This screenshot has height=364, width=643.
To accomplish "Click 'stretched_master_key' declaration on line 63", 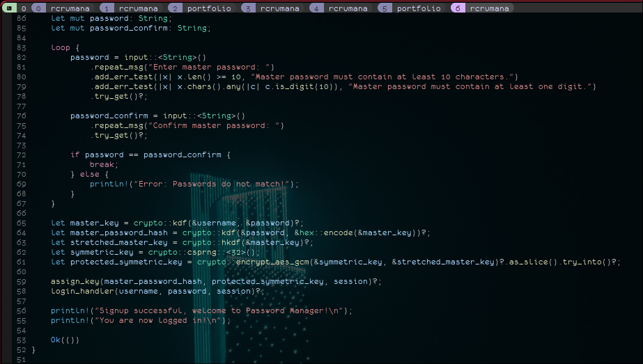I will pos(119,243).
